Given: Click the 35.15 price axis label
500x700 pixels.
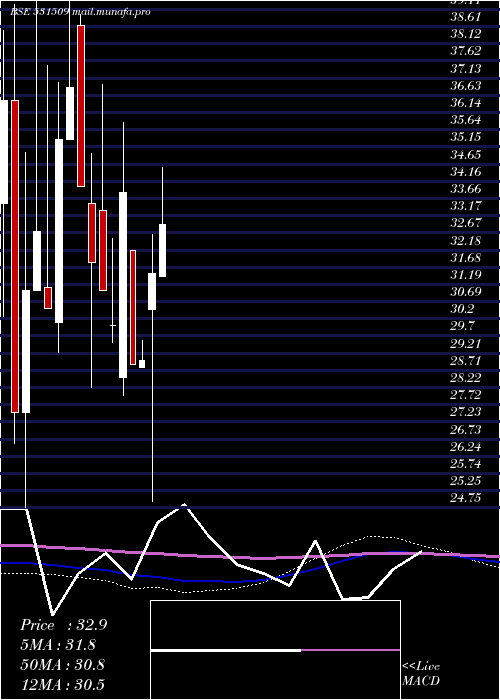Looking at the screenshot, I should 466,137.
